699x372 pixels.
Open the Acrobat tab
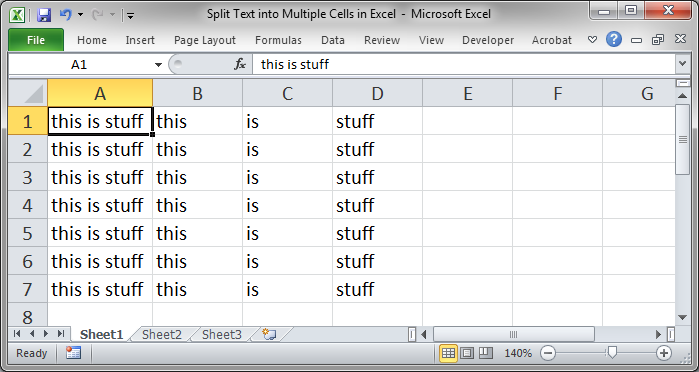(551, 40)
